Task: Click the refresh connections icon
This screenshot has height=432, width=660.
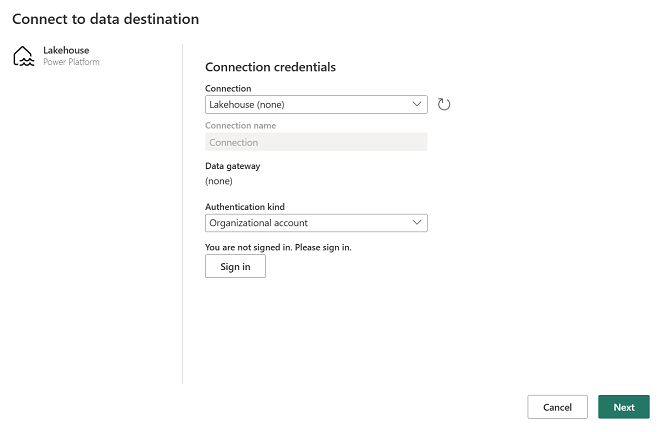Action: click(x=444, y=104)
